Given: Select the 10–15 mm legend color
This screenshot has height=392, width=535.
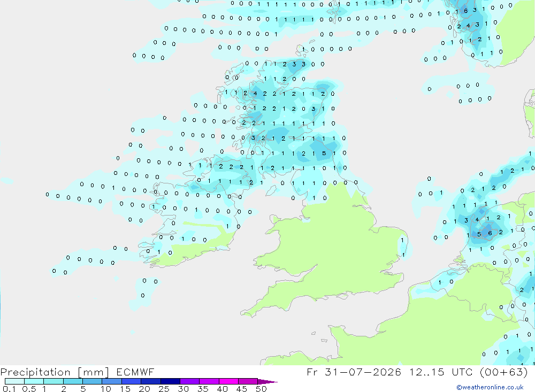Looking at the screenshot, I should [x=112, y=381].
